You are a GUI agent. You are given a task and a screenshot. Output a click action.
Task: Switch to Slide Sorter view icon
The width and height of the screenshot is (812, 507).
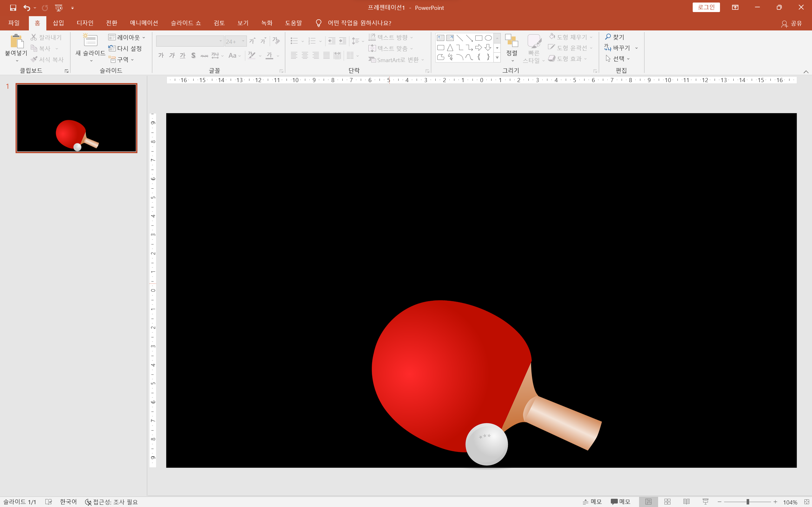click(x=667, y=502)
